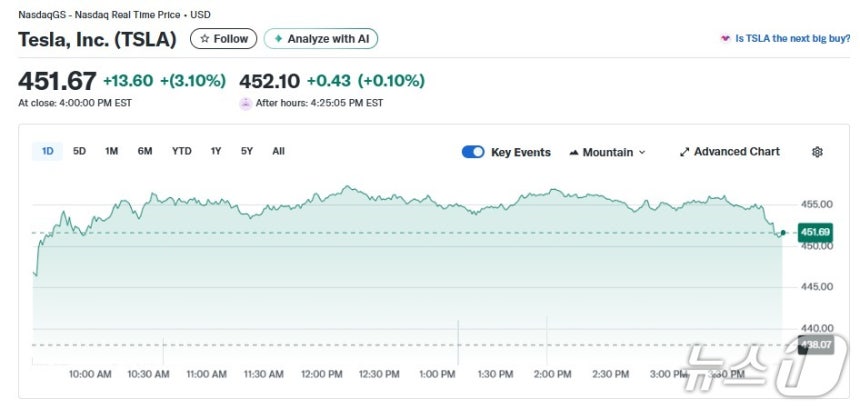Click the star icon in Follow button
The width and height of the screenshot is (860, 409).
[204, 39]
